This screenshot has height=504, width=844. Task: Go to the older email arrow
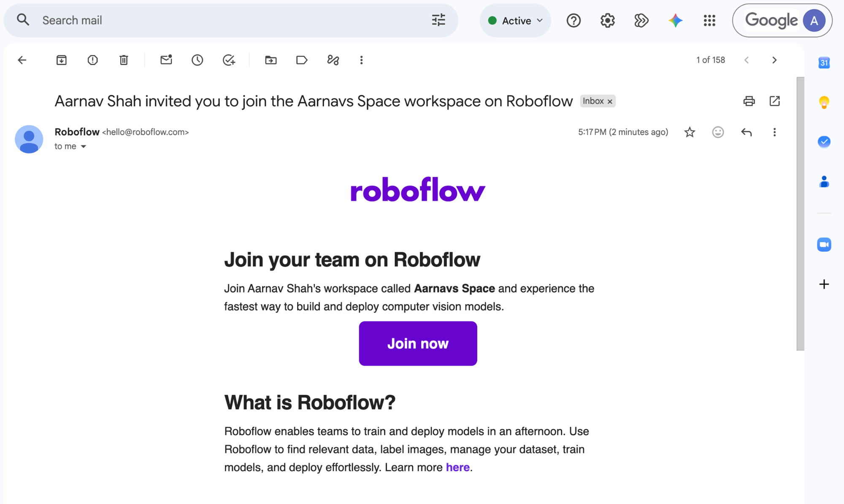pyautogui.click(x=774, y=60)
